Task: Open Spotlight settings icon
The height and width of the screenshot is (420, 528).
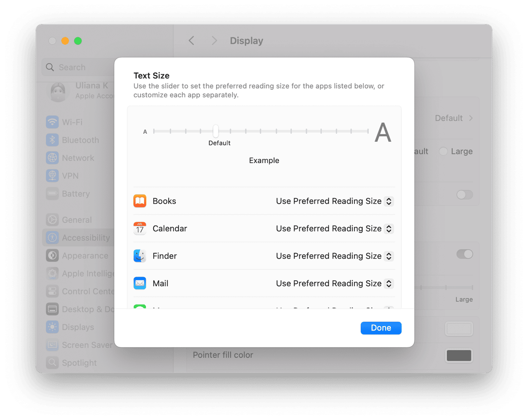Action: pyautogui.click(x=53, y=363)
